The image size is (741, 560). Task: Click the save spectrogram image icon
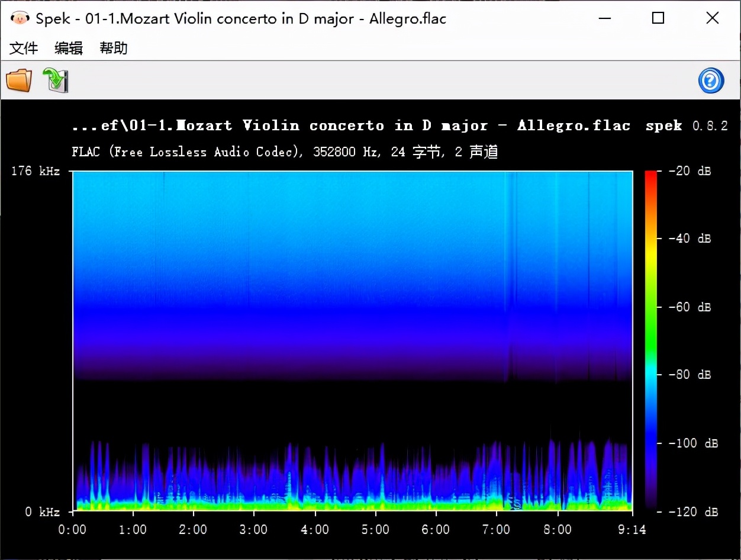[x=56, y=81]
